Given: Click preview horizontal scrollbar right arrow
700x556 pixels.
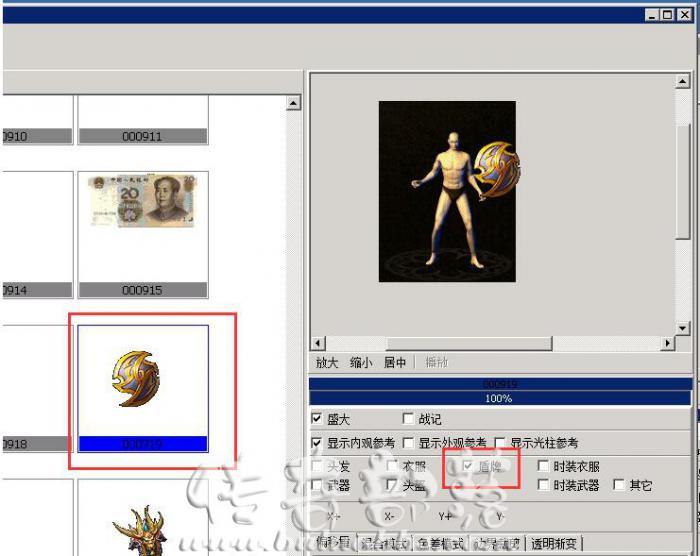Looking at the screenshot, I should click(x=668, y=343).
